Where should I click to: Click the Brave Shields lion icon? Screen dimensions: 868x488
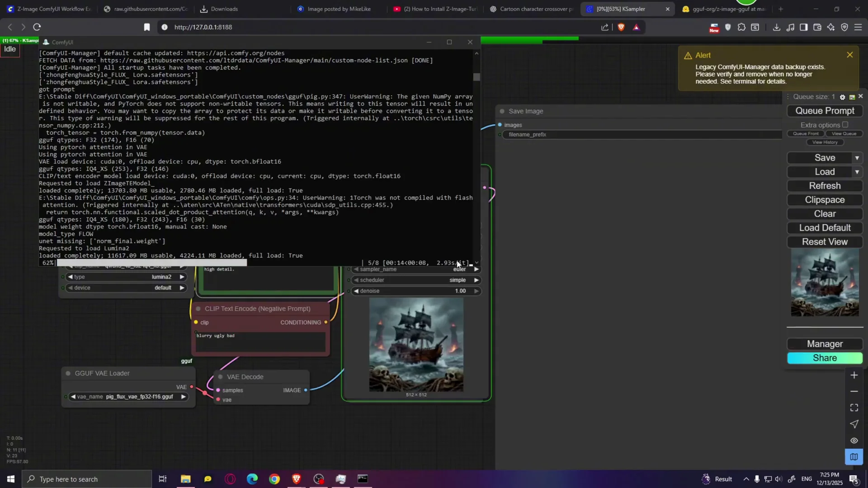(621, 27)
